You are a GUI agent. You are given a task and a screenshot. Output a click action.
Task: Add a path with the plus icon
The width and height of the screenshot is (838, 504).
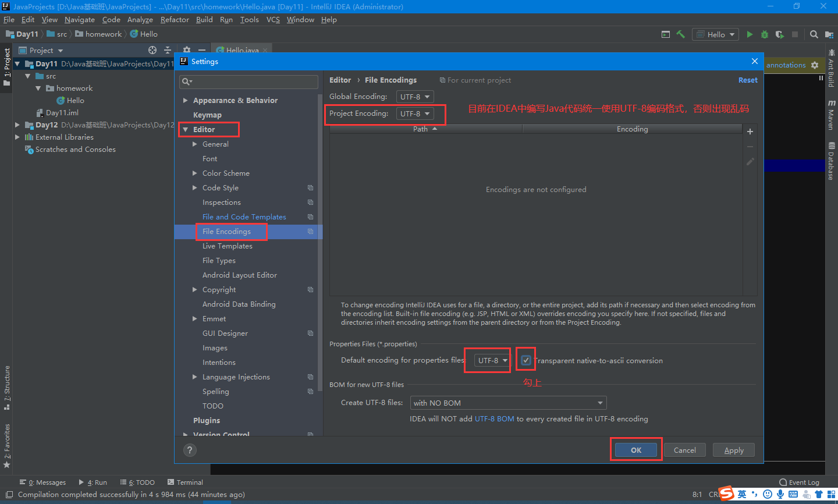click(750, 132)
